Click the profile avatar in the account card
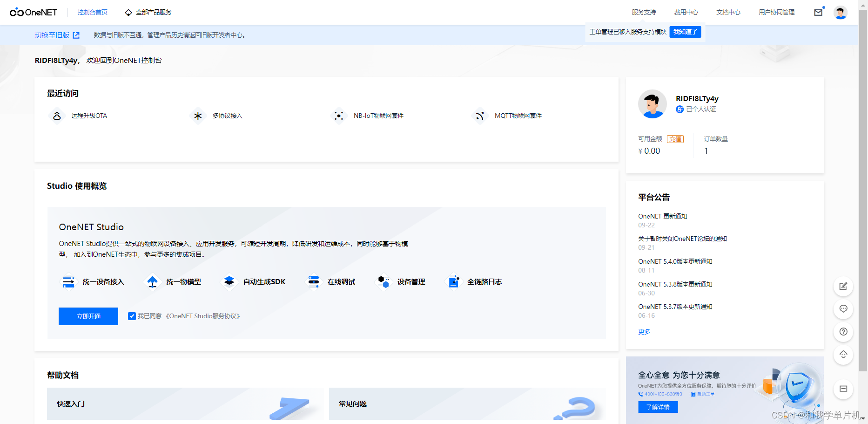Viewport: 868px width, 424px height. pos(653,104)
